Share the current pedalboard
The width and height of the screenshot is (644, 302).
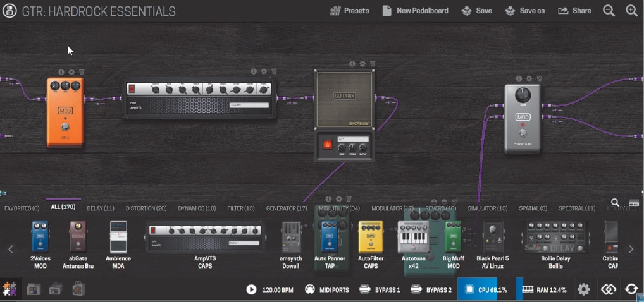(x=574, y=11)
